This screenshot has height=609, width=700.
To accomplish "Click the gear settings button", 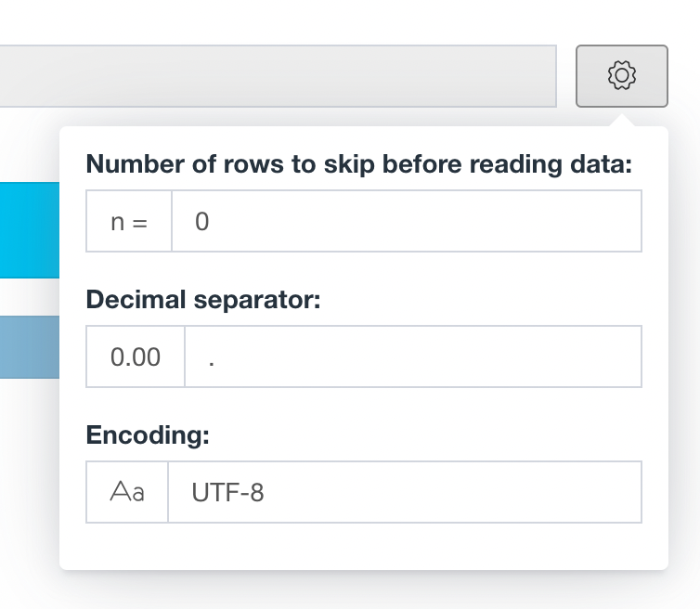I will 622,76.
